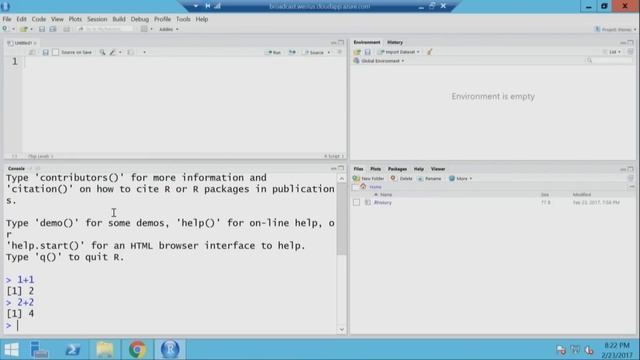The width and height of the screenshot is (640, 360).
Task: Click the Print icon in main toolbar
Action: click(67, 29)
